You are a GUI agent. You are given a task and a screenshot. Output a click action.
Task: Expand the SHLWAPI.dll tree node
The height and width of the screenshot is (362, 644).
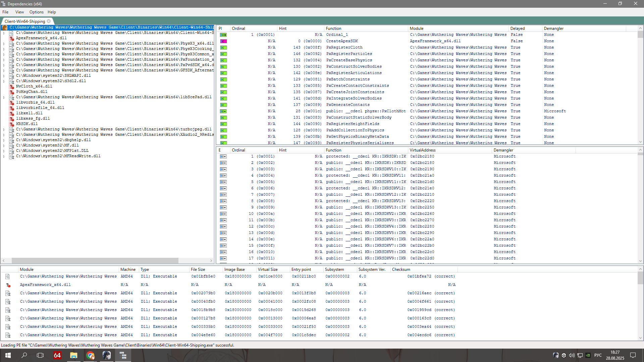point(4,76)
